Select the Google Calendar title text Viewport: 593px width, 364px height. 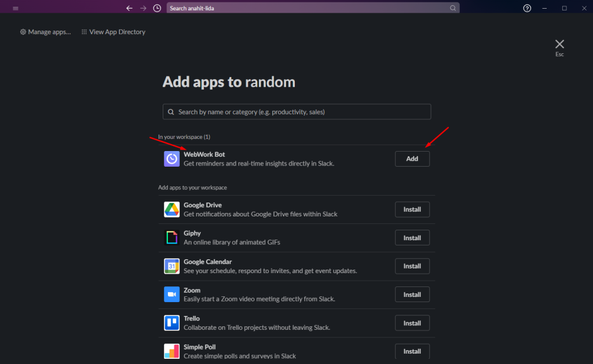click(208, 262)
